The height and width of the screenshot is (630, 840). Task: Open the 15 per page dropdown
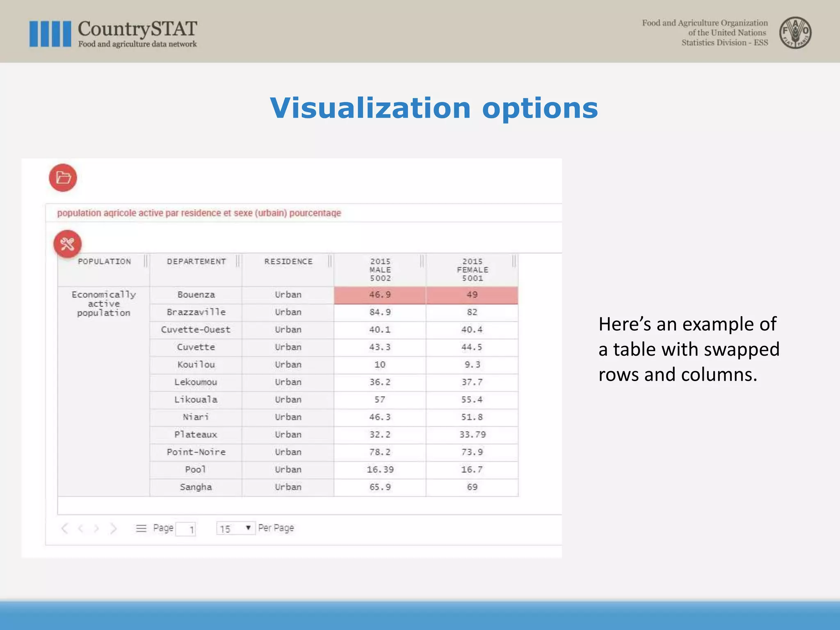235,528
